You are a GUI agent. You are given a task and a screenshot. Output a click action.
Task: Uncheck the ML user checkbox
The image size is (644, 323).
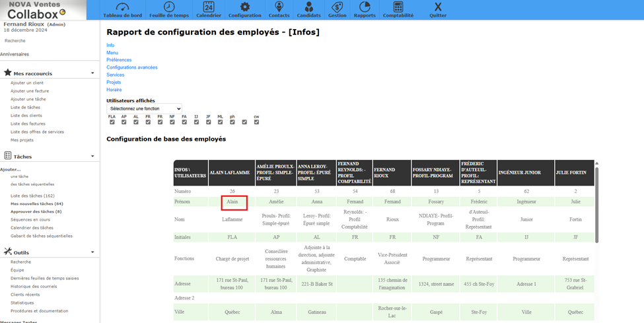tap(220, 122)
